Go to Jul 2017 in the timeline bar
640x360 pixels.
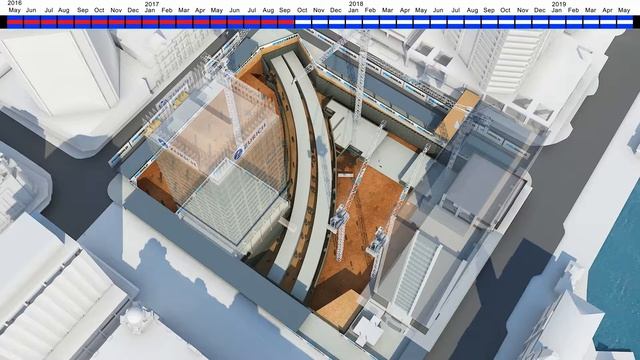click(252, 22)
